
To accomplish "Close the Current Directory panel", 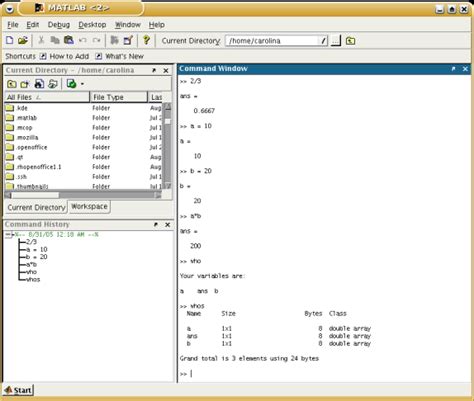I will coord(166,71).
